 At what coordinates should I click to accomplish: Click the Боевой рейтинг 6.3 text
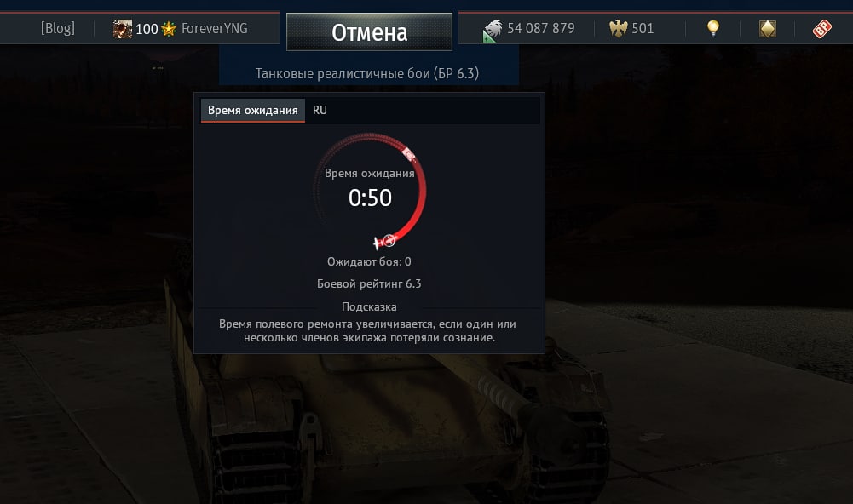point(369,283)
